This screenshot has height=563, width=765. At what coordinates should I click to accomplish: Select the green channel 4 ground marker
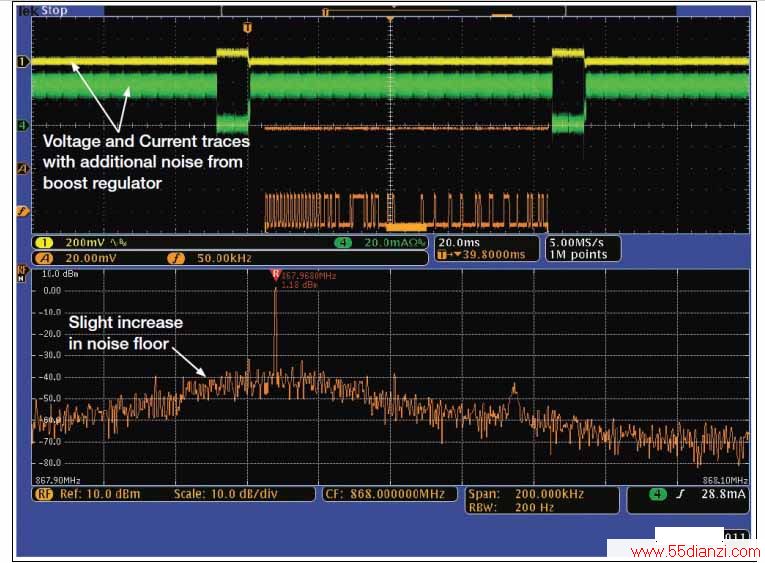pos(23,125)
